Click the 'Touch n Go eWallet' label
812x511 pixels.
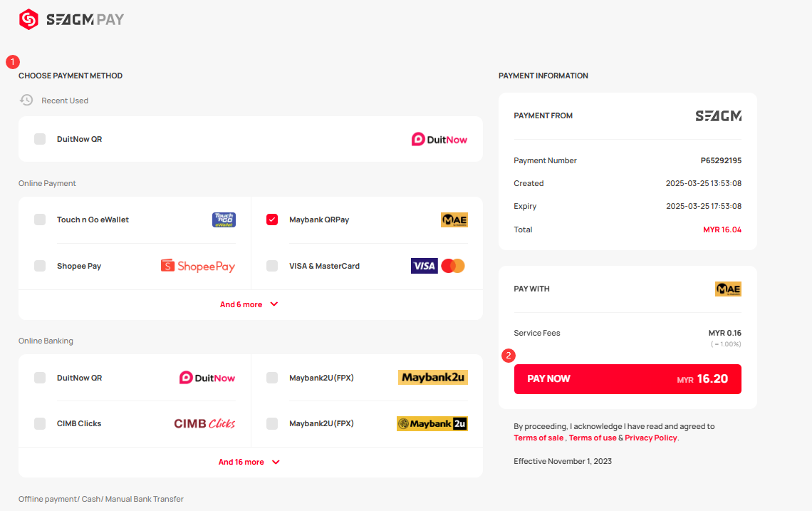(93, 220)
